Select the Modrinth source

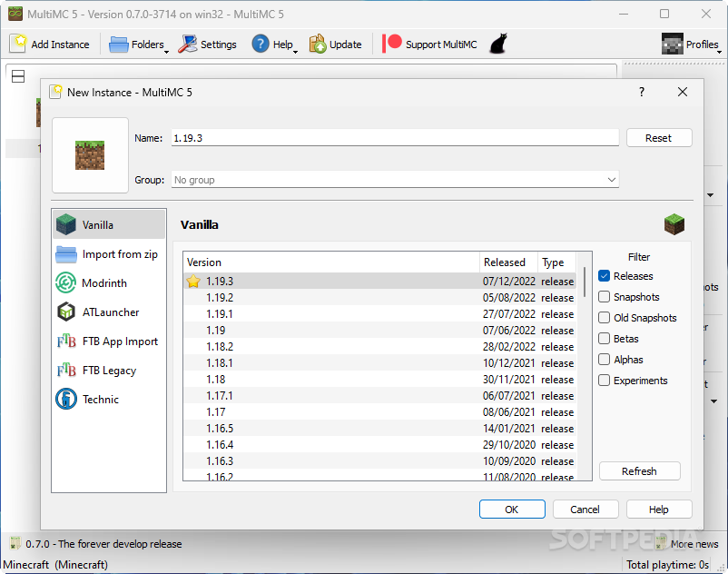click(109, 282)
